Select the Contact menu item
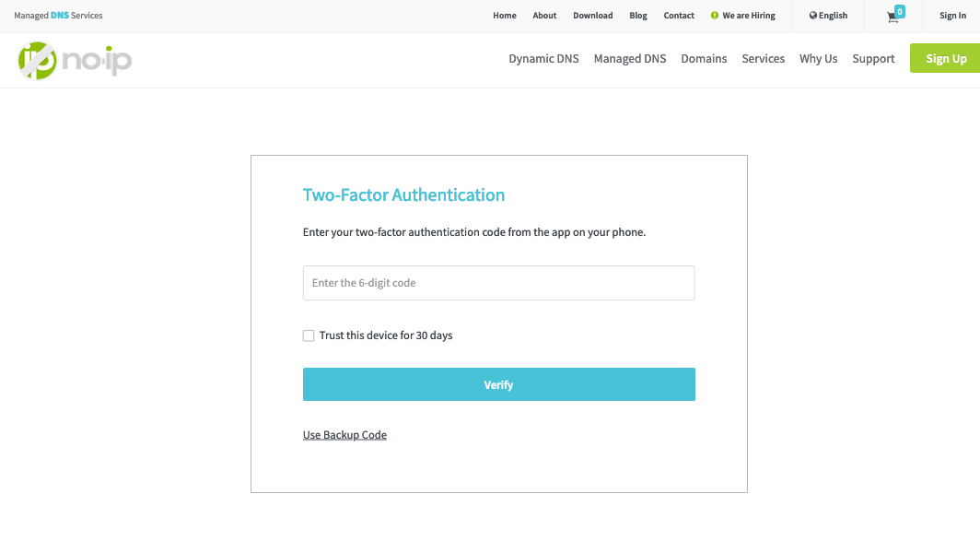Viewport: 980px width, 541px height. click(679, 15)
